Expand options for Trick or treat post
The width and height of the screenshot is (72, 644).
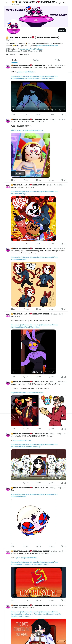pos(65,314)
